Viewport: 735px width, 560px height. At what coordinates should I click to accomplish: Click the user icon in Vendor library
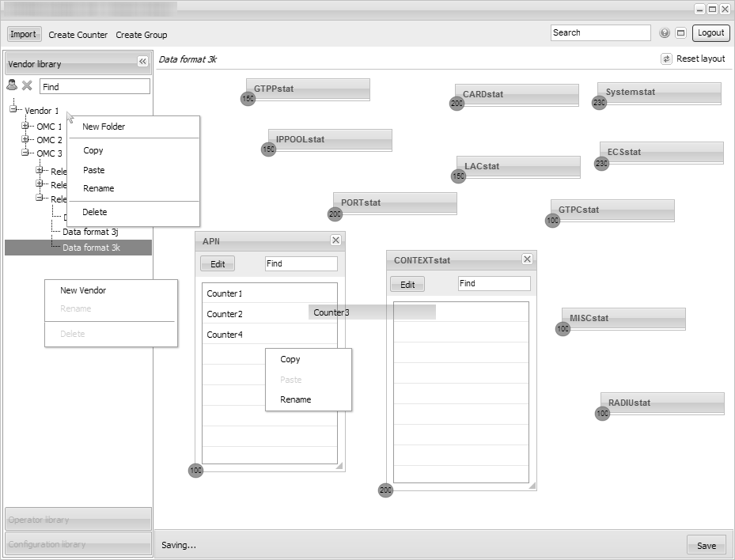point(12,85)
